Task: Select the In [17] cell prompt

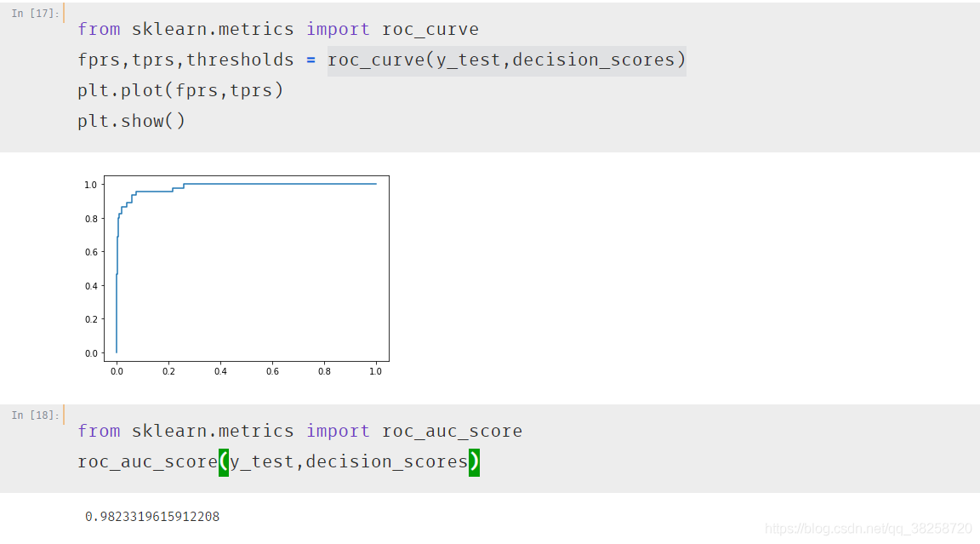Action: (35, 13)
